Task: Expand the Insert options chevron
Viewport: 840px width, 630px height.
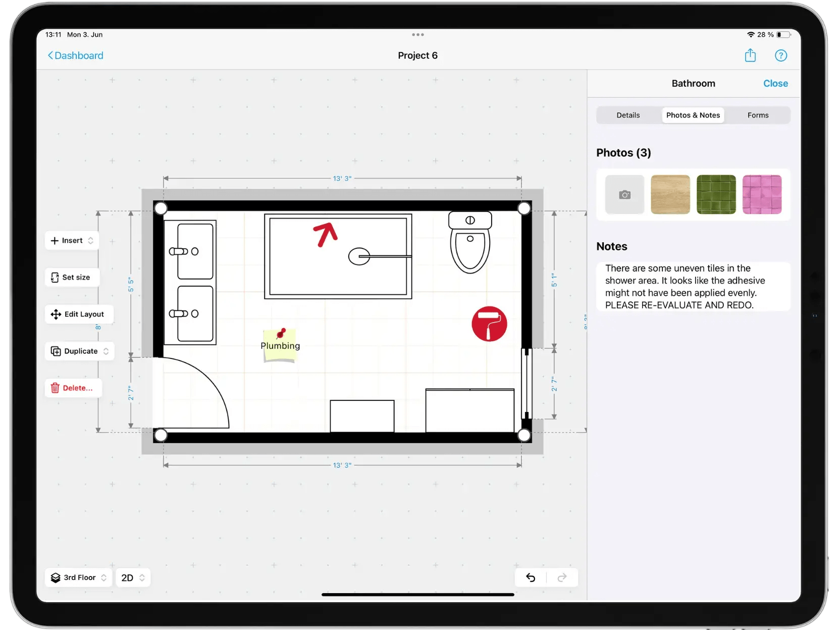Action: pyautogui.click(x=90, y=240)
